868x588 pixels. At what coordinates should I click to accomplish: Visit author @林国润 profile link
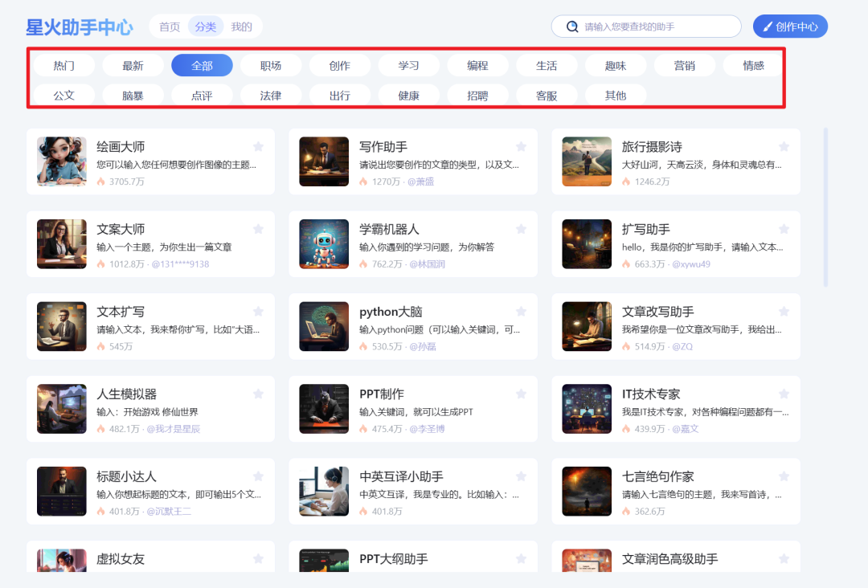click(427, 263)
